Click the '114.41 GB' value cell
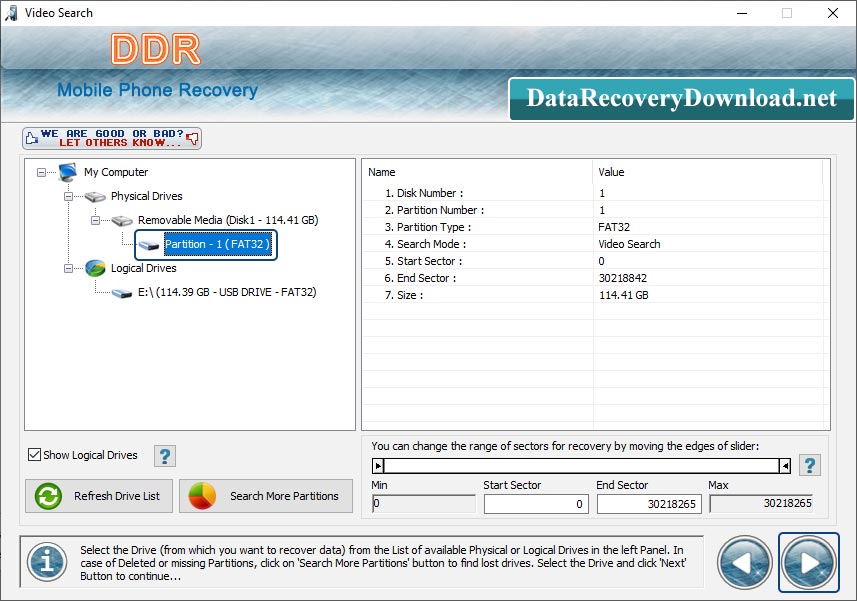This screenshot has width=857, height=601. coord(624,294)
